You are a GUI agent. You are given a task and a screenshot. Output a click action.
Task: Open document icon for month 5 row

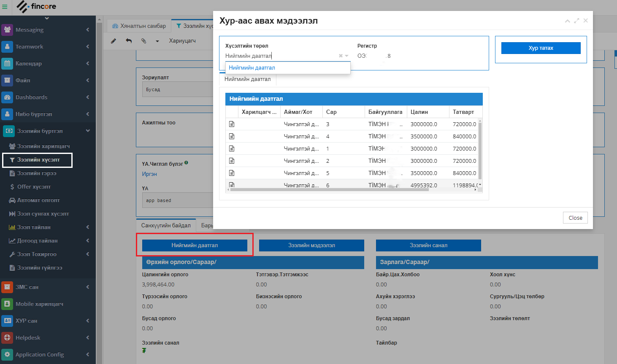click(232, 173)
